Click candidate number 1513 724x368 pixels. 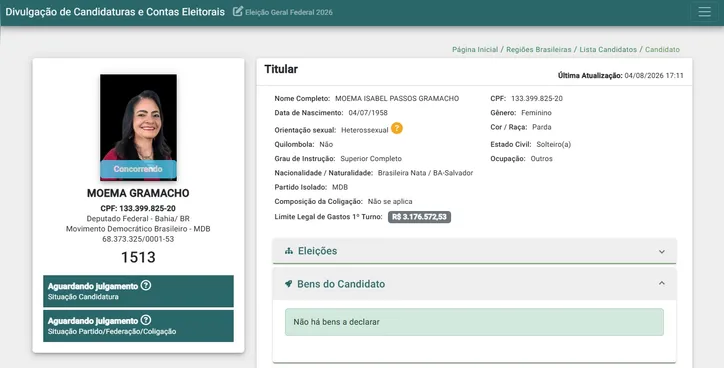click(x=138, y=257)
